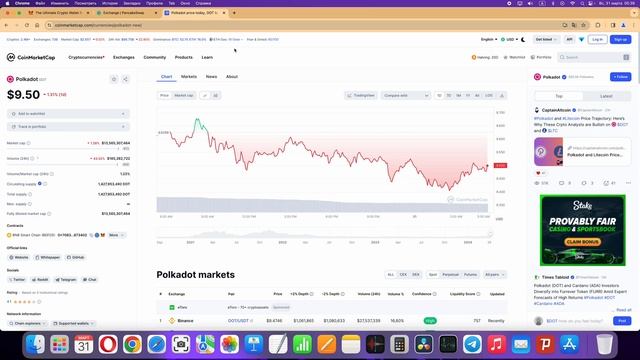Show Latest posts tab
The image size is (640, 360).
click(x=606, y=96)
